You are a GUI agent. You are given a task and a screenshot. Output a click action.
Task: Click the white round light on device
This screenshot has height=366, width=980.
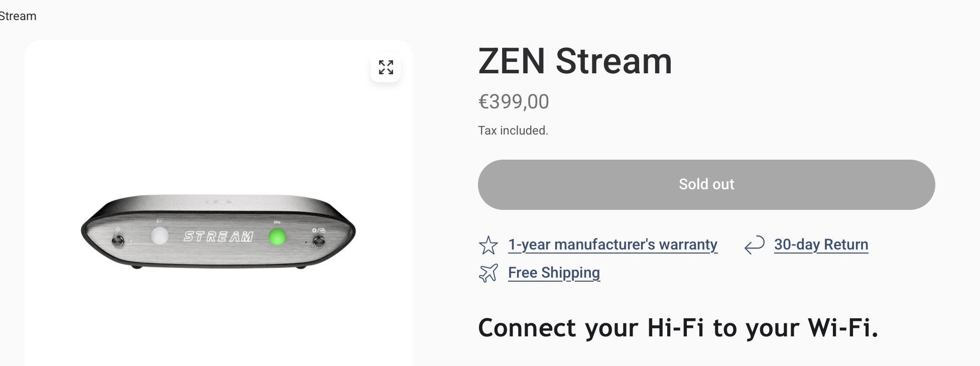[x=160, y=236]
